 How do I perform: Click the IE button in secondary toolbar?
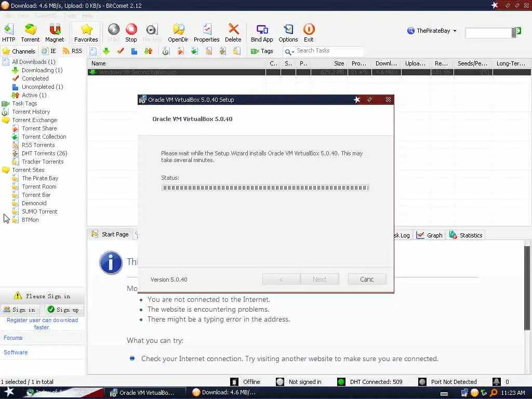tap(49, 51)
